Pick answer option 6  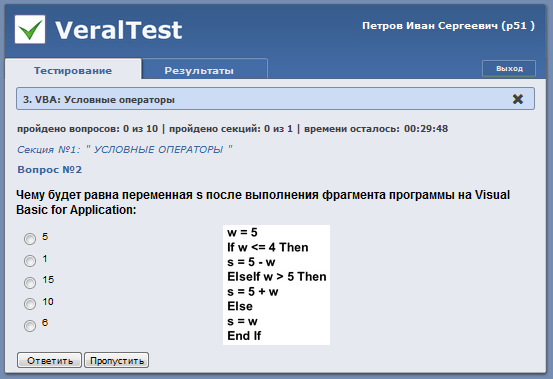[x=30, y=325]
